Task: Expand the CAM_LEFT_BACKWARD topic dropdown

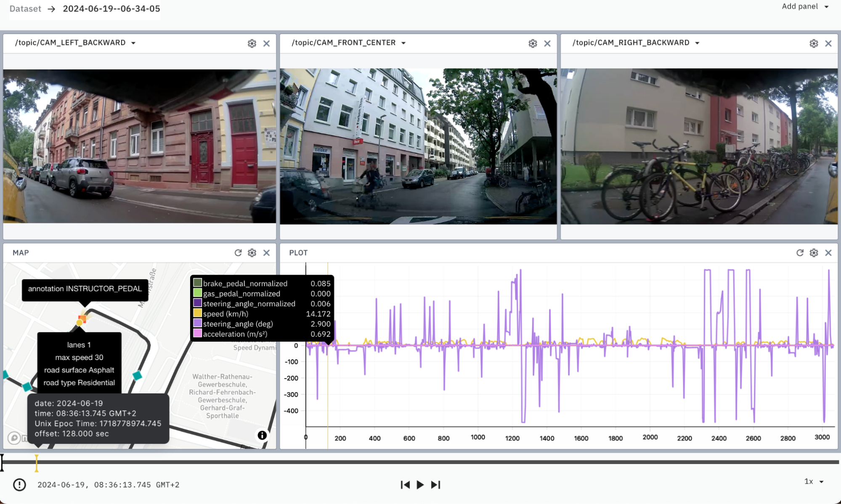Action: tap(133, 43)
